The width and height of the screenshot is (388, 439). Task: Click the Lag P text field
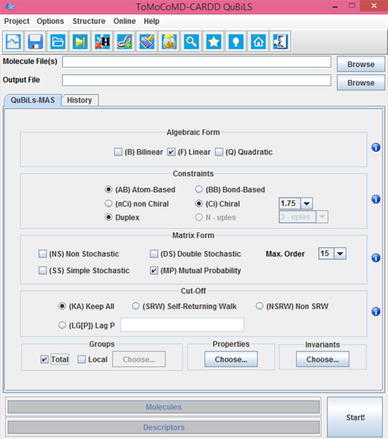(x=182, y=325)
